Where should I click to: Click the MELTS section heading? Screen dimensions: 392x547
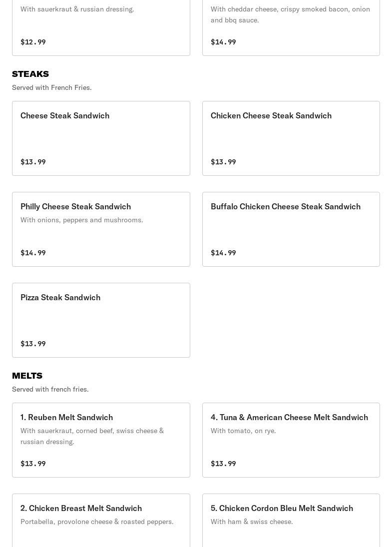[27, 376]
